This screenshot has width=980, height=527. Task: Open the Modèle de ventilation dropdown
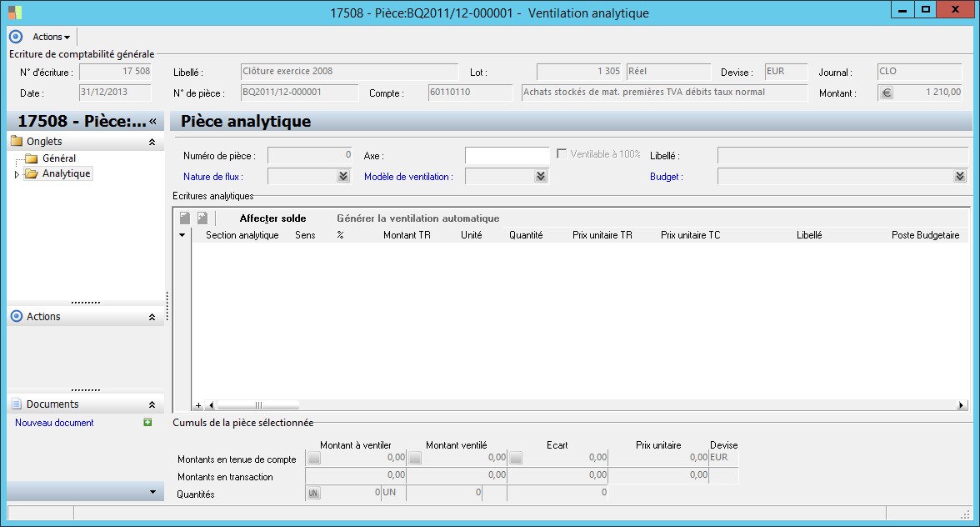(x=541, y=176)
